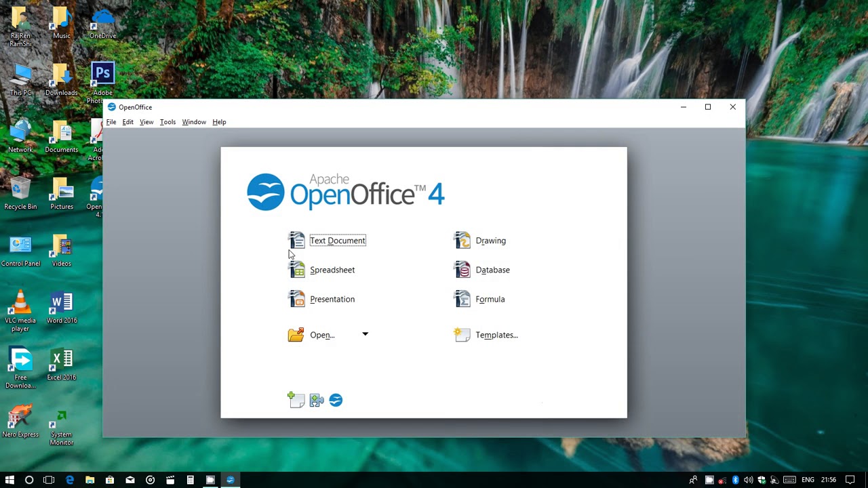The image size is (868, 488).
Task: Click the OpenOffice info bird icon
Action: tap(336, 401)
